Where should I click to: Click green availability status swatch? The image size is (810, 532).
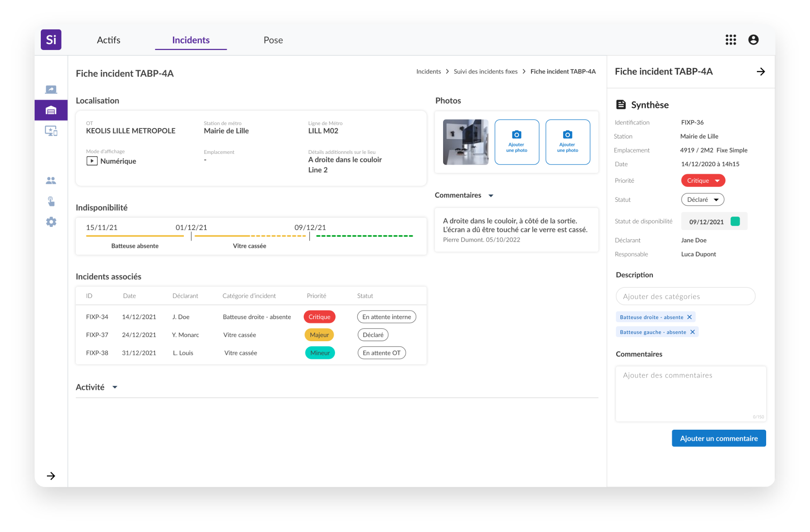(x=735, y=221)
